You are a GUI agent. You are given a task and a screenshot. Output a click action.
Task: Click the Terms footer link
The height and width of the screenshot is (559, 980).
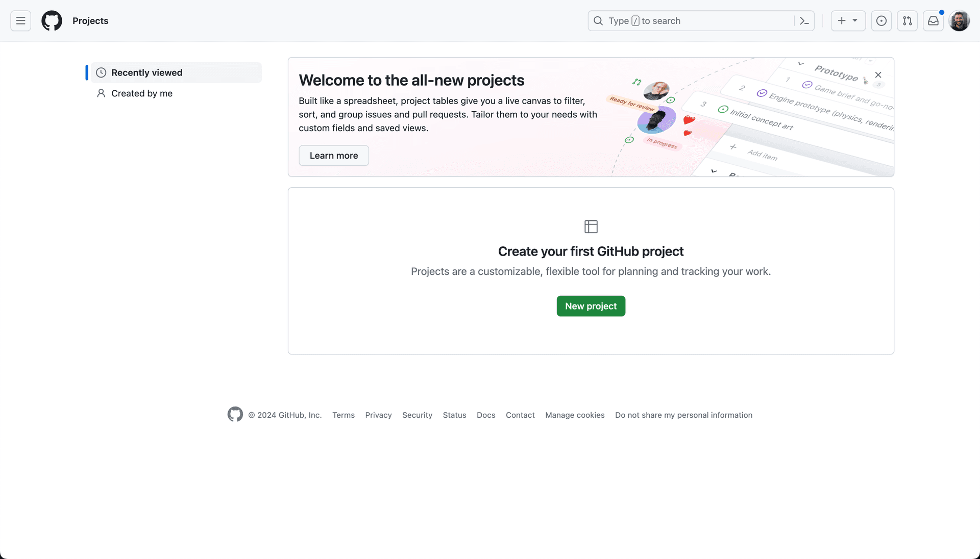click(x=344, y=415)
